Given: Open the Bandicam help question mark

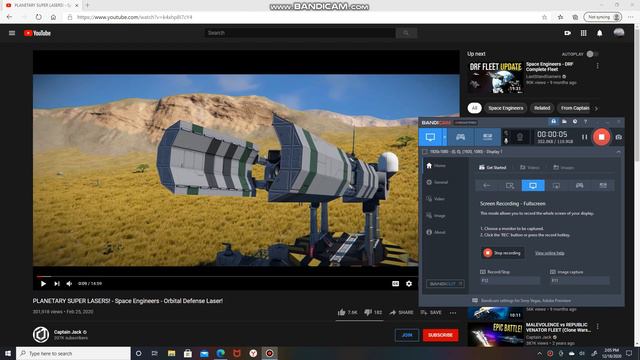Looking at the screenshot, I should [x=585, y=122].
